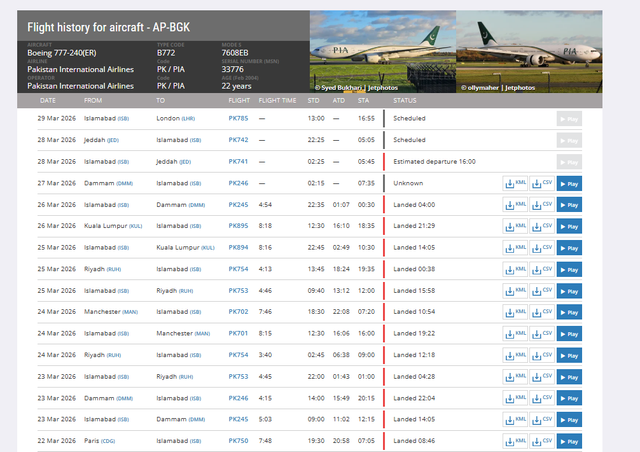The height and width of the screenshot is (452, 640).
Task: Select type code B772
Action: click(x=166, y=53)
